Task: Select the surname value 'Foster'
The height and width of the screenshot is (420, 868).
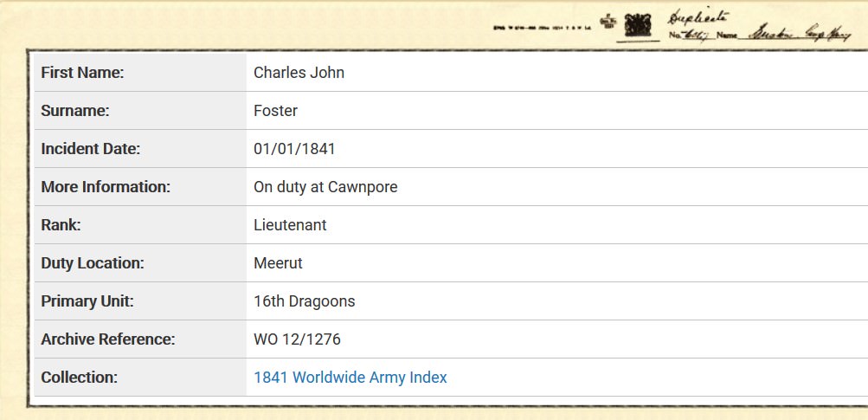Action: [276, 111]
